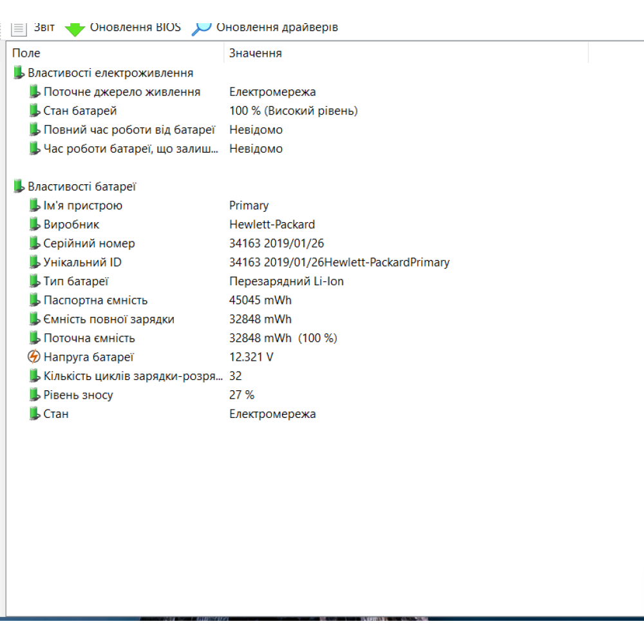Select the Тип батареї field

pyautogui.click(x=76, y=281)
